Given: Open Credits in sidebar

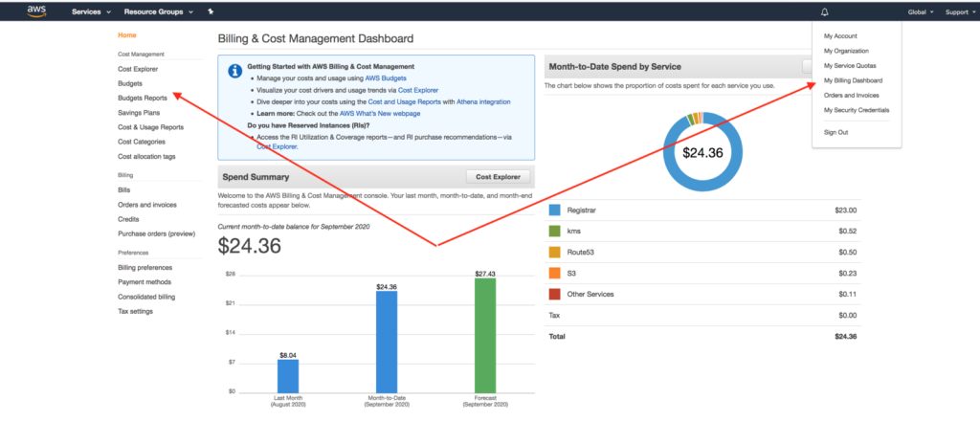Looking at the screenshot, I should tap(128, 219).
